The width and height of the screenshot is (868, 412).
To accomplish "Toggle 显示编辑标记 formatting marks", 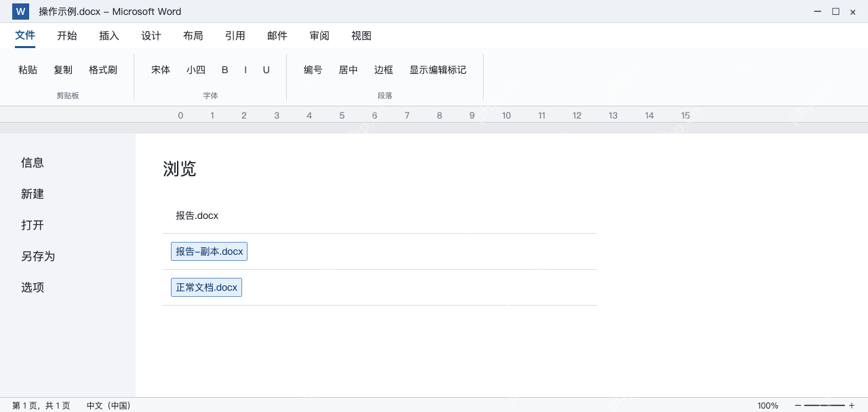I will coord(438,70).
